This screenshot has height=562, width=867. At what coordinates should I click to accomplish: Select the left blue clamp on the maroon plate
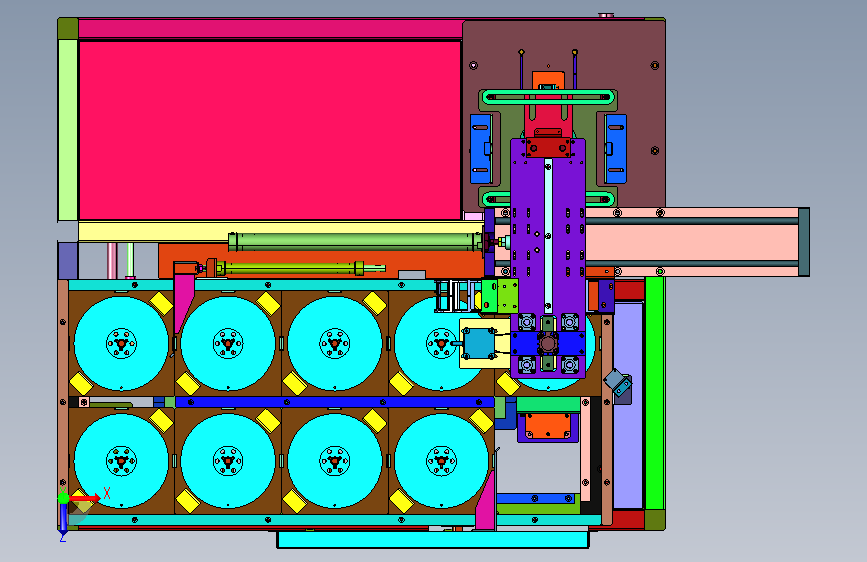(x=480, y=149)
